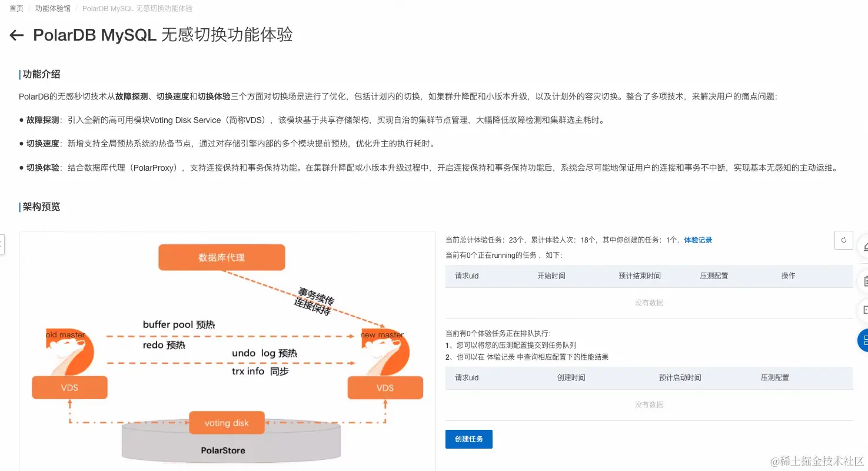Click the large page title PolarDB MySQL 无感切换功能体验

[x=163, y=35]
